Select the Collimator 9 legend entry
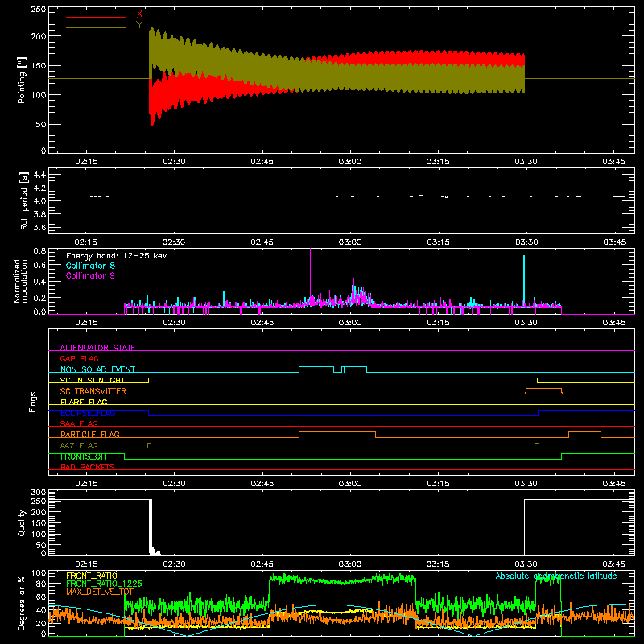This screenshot has width=644, height=644. click(x=90, y=275)
